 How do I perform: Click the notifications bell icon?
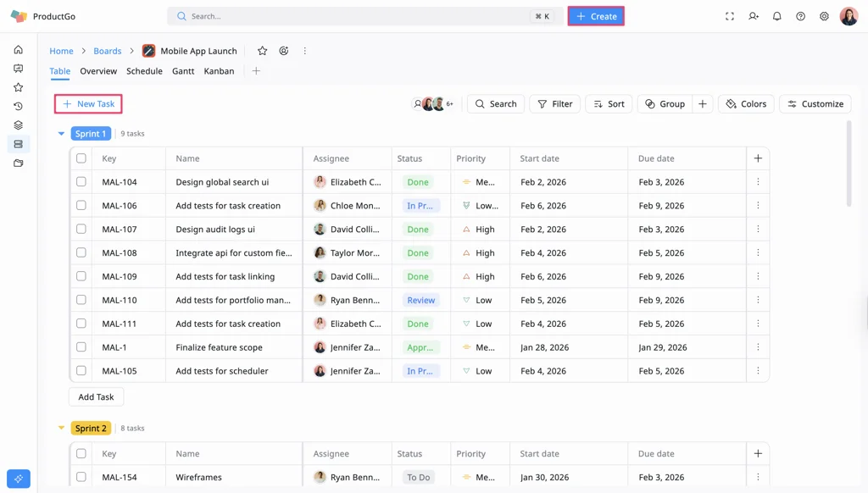point(776,16)
